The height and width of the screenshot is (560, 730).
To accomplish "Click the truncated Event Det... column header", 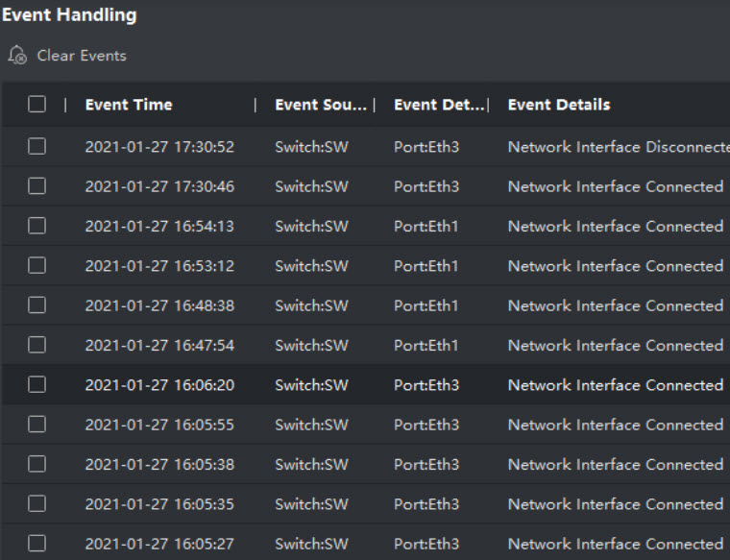I will pyautogui.click(x=438, y=105).
